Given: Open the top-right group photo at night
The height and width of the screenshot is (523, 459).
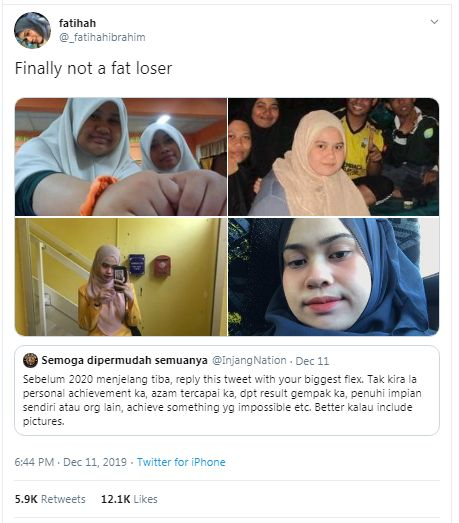Looking at the screenshot, I should tap(334, 157).
